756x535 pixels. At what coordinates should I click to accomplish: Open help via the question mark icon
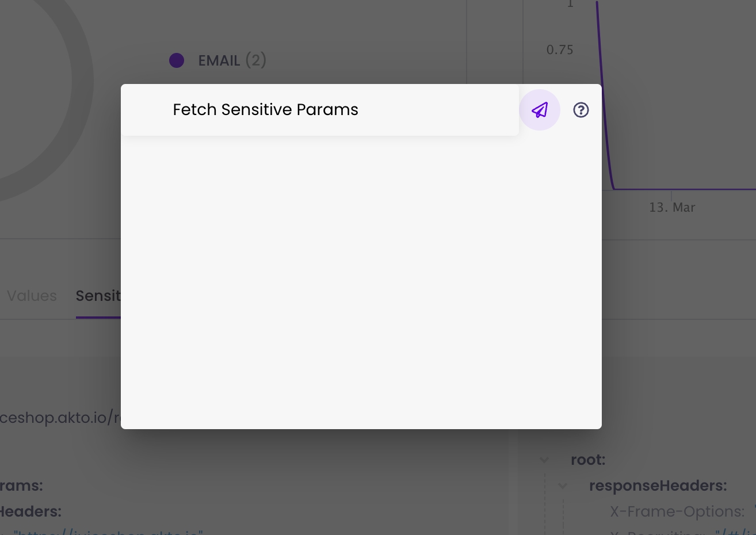pyautogui.click(x=581, y=110)
